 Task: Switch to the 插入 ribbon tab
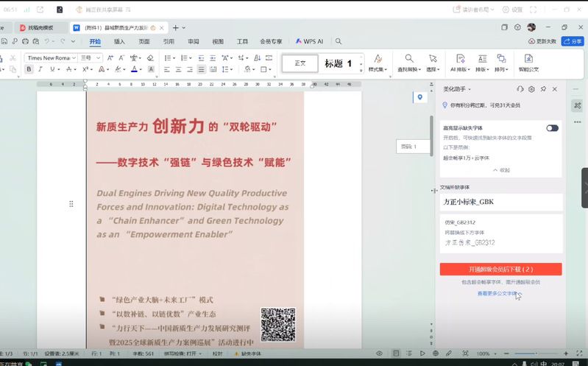tap(119, 42)
